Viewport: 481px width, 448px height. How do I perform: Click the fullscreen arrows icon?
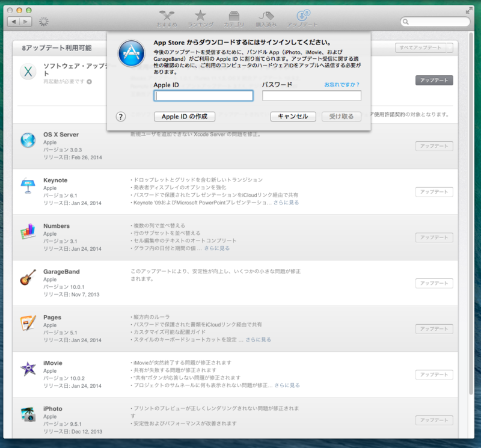tap(469, 11)
